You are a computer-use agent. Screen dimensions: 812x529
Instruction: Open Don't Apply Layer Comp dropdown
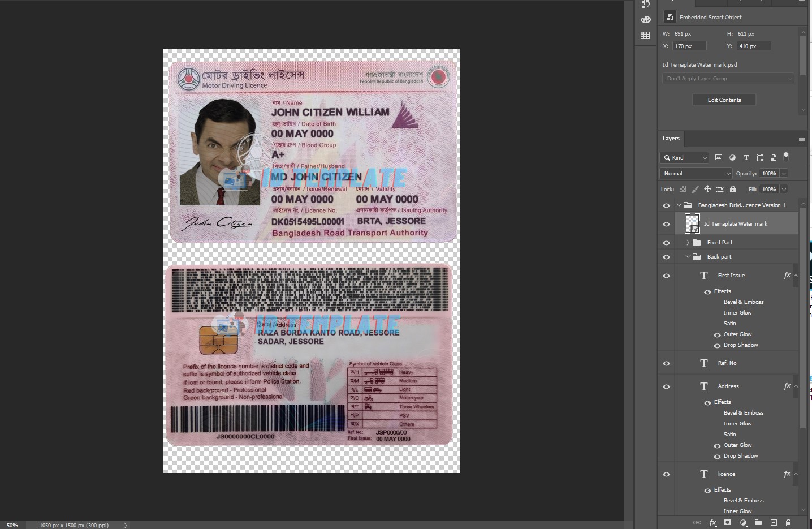click(728, 79)
